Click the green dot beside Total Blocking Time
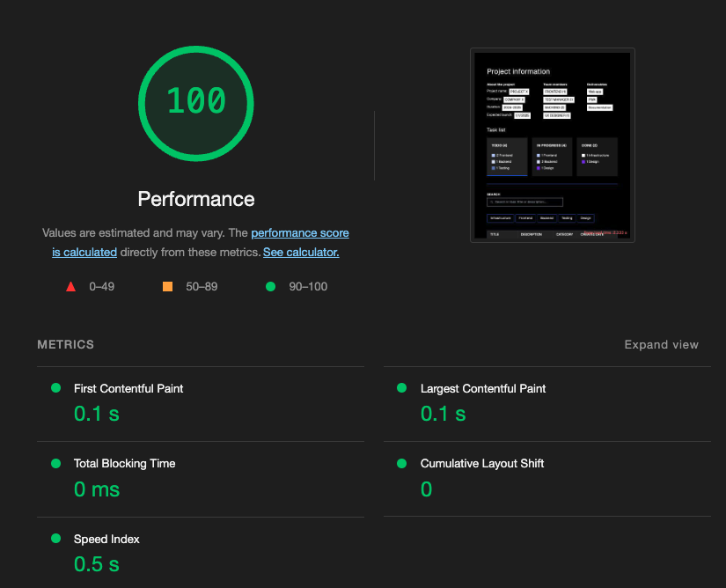Screen dimensions: 726x588 56,463
